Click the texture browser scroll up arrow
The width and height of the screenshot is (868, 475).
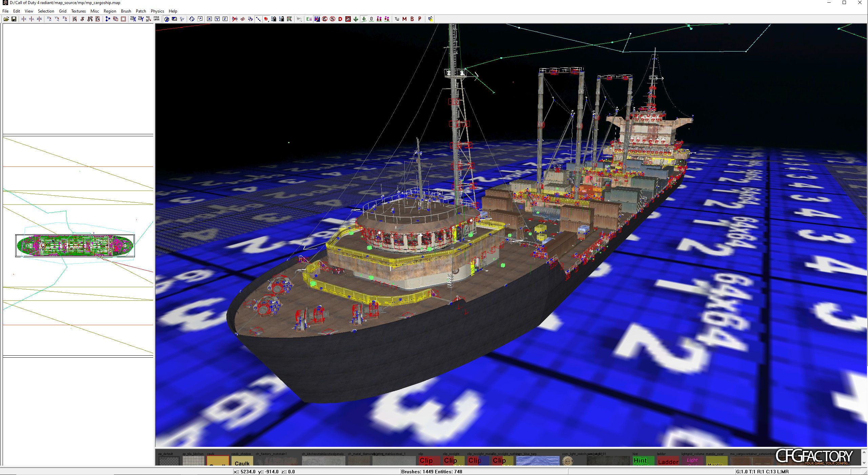pos(864,452)
